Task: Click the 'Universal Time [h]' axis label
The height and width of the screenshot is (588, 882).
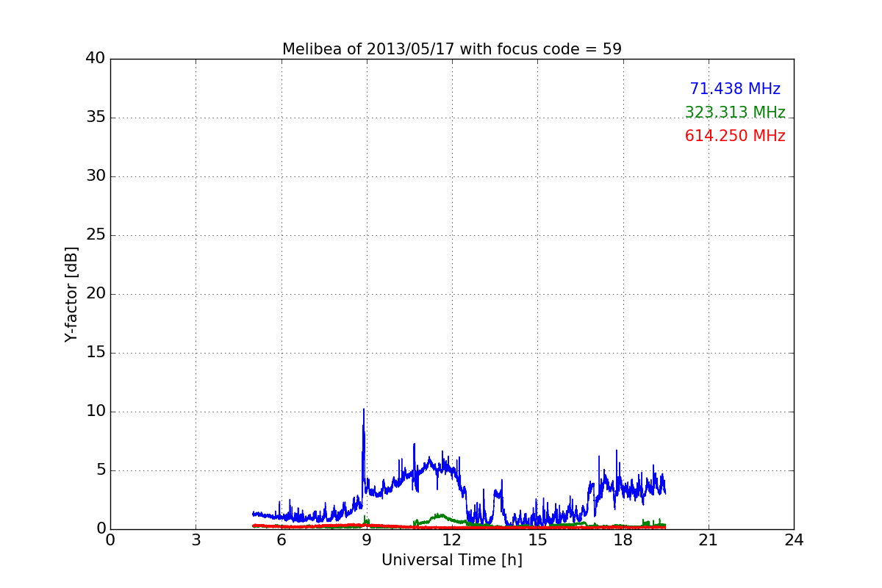Action: [x=452, y=560]
